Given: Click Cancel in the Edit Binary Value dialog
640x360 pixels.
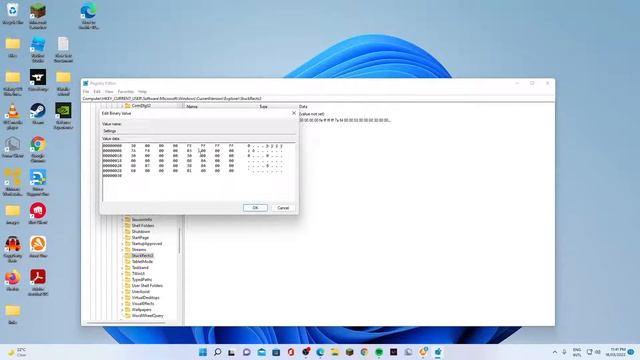Looking at the screenshot, I should [x=283, y=208].
